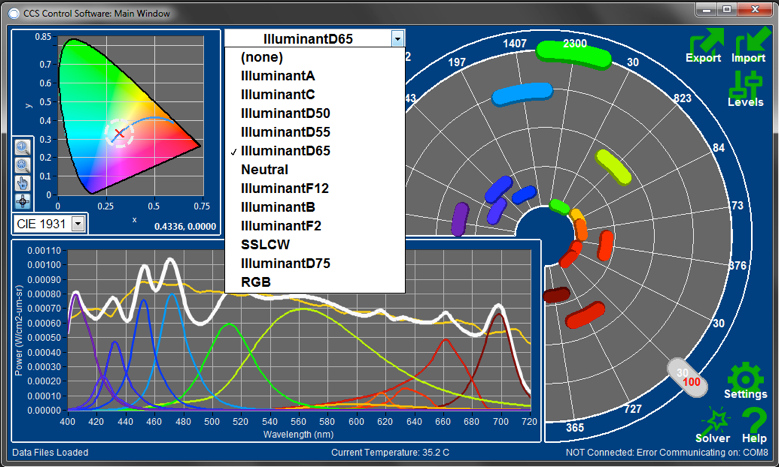
Task: Select IlluminantD50 in the dropdown list
Action: click(284, 113)
